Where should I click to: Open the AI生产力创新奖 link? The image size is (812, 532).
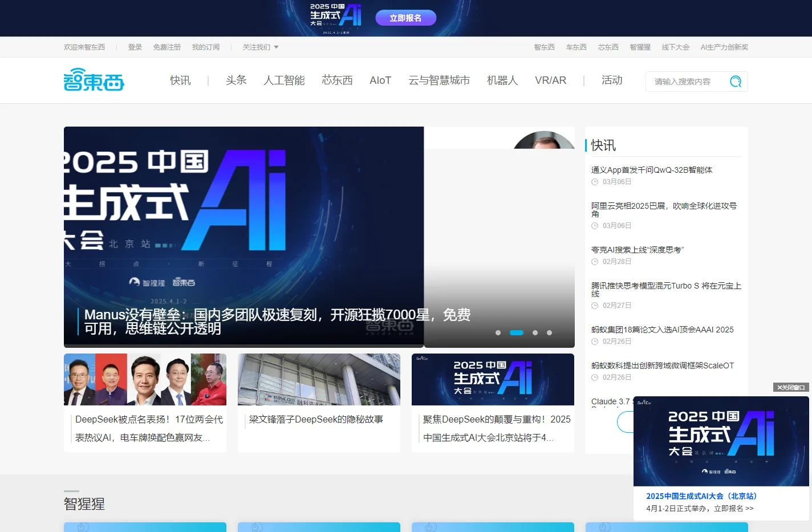pyautogui.click(x=724, y=47)
